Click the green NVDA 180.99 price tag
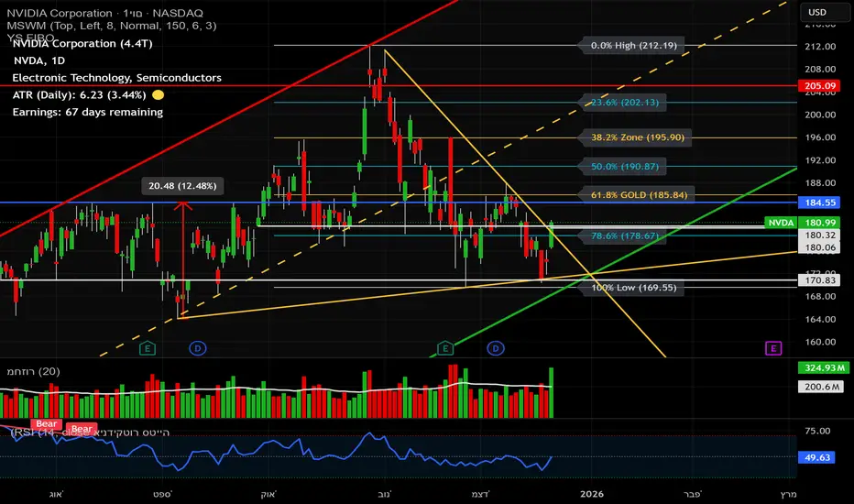The height and width of the screenshot is (504, 854). tap(803, 223)
